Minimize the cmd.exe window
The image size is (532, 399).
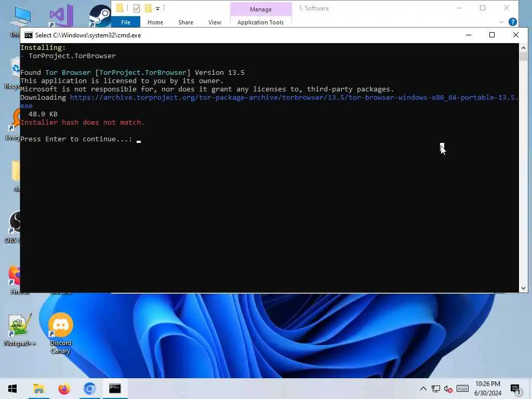click(x=469, y=35)
